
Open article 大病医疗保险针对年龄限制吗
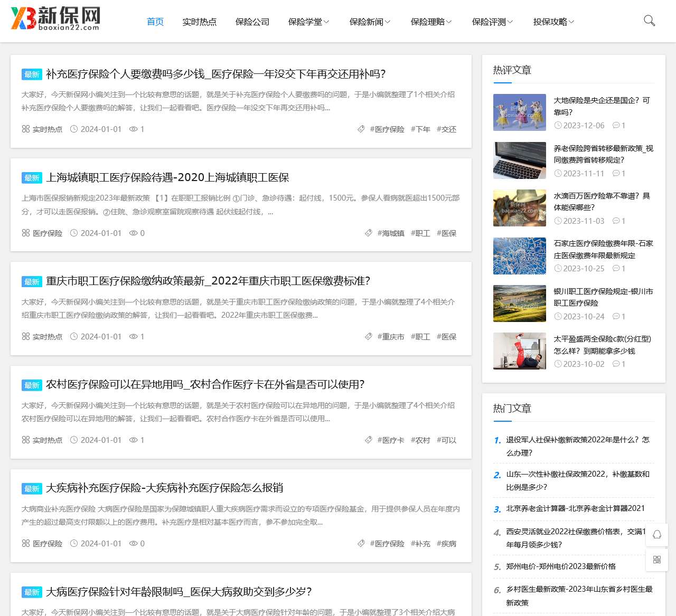pos(179,591)
